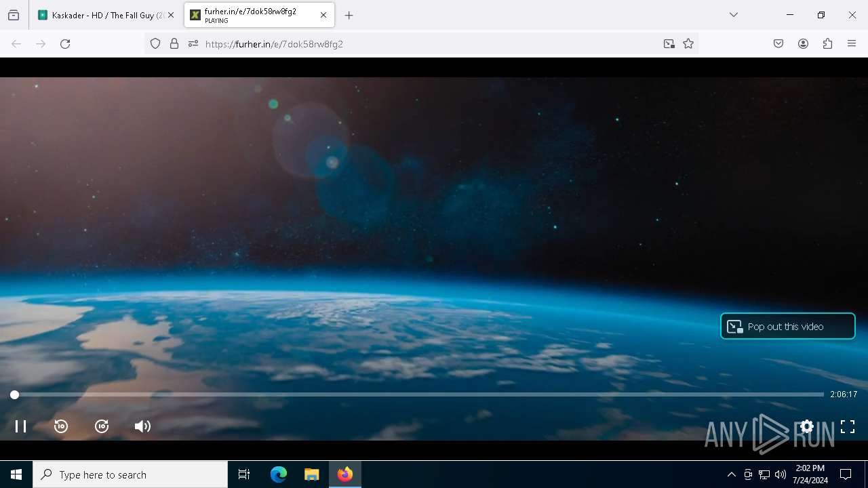Toggle picture-in-picture from the address bar

669,44
